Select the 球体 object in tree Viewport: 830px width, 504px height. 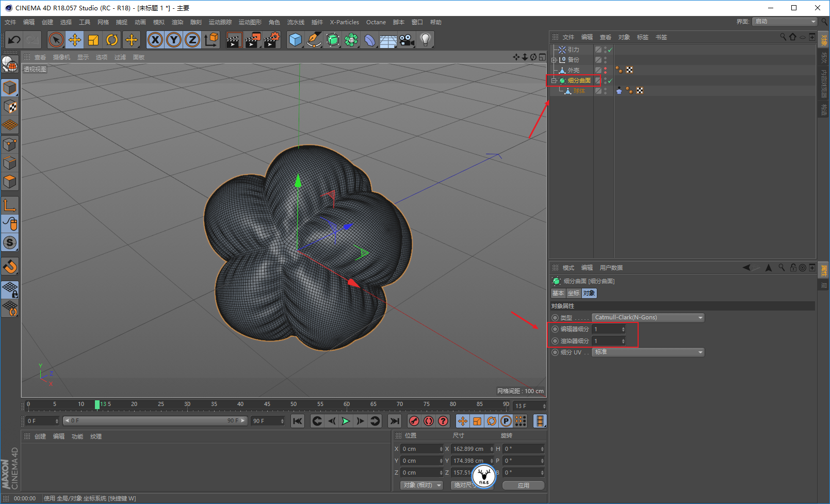pyautogui.click(x=579, y=91)
